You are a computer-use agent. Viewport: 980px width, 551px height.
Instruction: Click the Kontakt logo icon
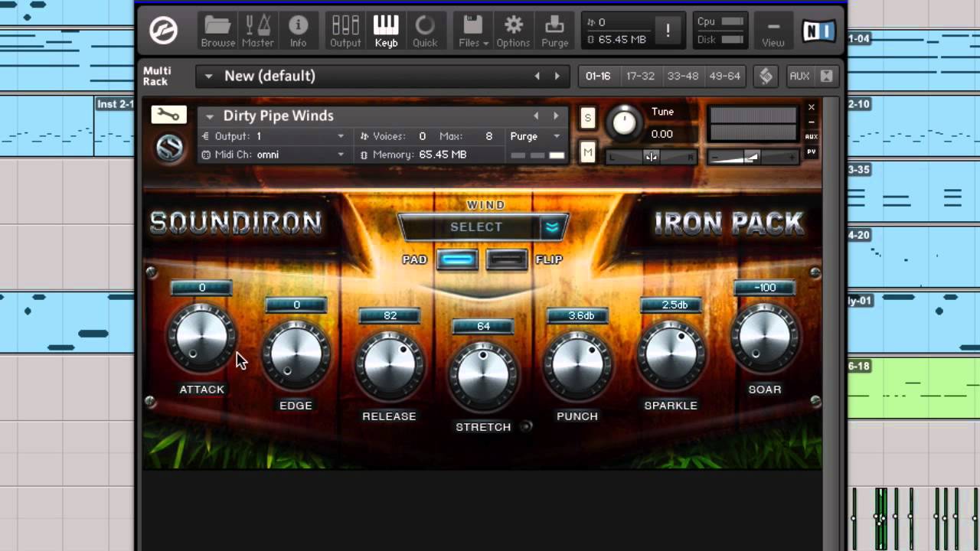tap(163, 31)
